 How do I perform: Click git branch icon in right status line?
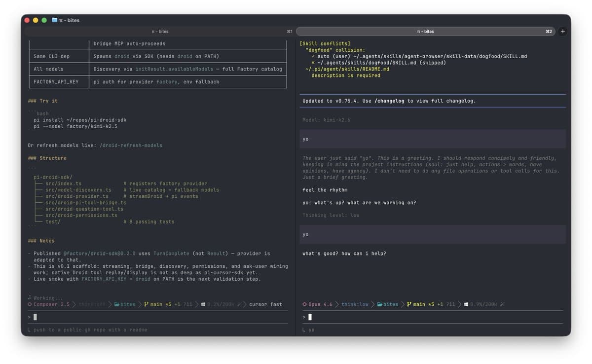pos(409,304)
